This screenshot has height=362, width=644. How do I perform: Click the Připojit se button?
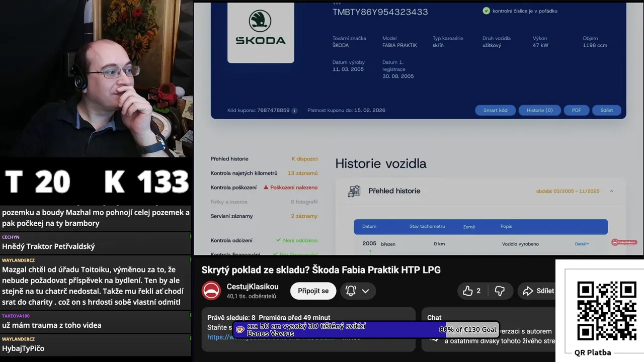tap(313, 291)
